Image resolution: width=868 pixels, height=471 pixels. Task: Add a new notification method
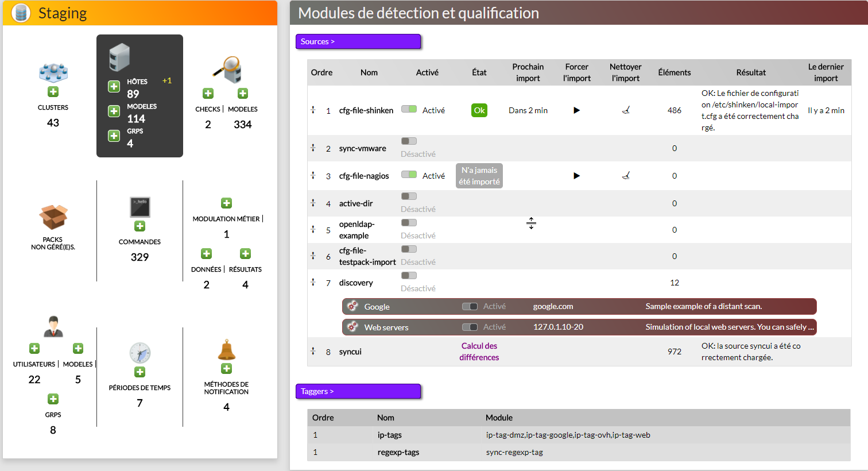pos(226,369)
